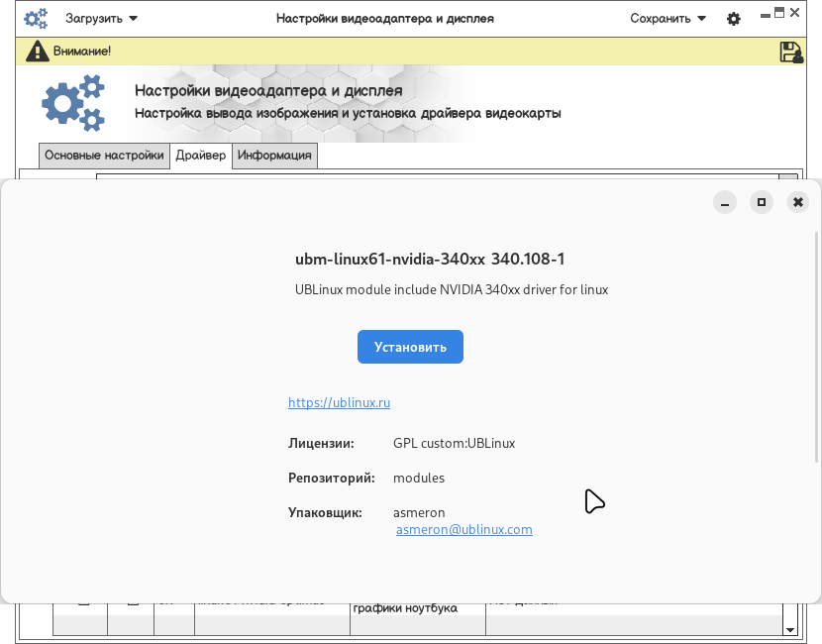The width and height of the screenshot is (822, 644).
Task: Click the gears app icon in title bar
Action: tap(35, 19)
